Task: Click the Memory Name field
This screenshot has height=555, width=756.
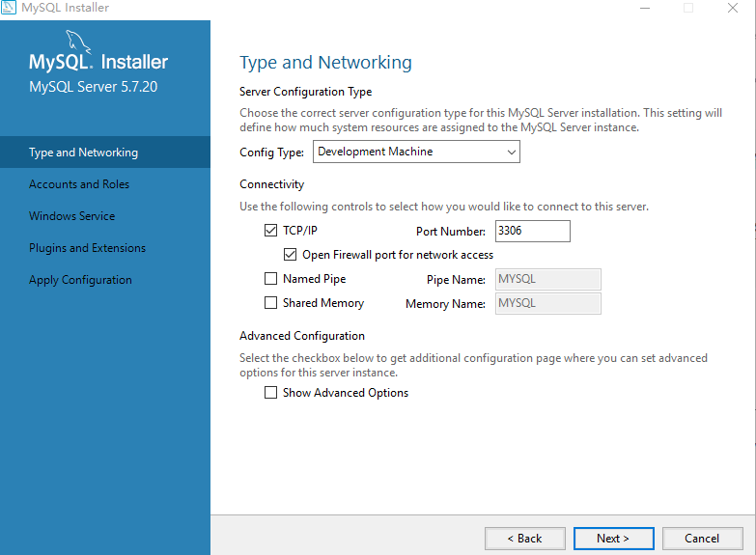Action: 548,303
